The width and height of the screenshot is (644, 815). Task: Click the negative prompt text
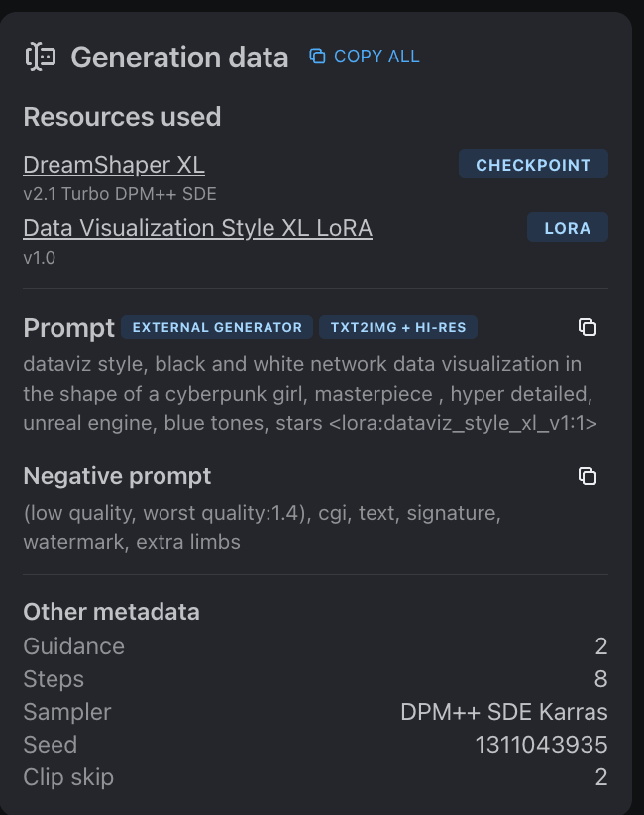[x=262, y=527]
